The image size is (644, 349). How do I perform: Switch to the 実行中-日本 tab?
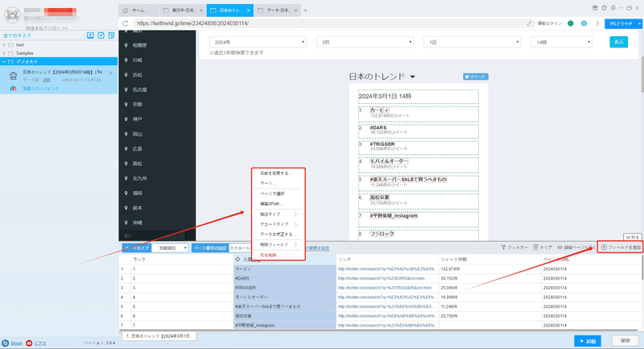183,10
